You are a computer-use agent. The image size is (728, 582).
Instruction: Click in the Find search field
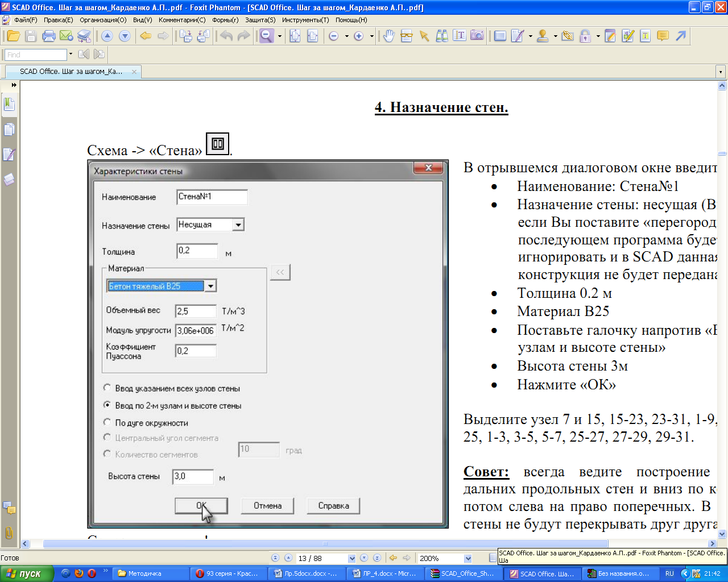[36, 55]
